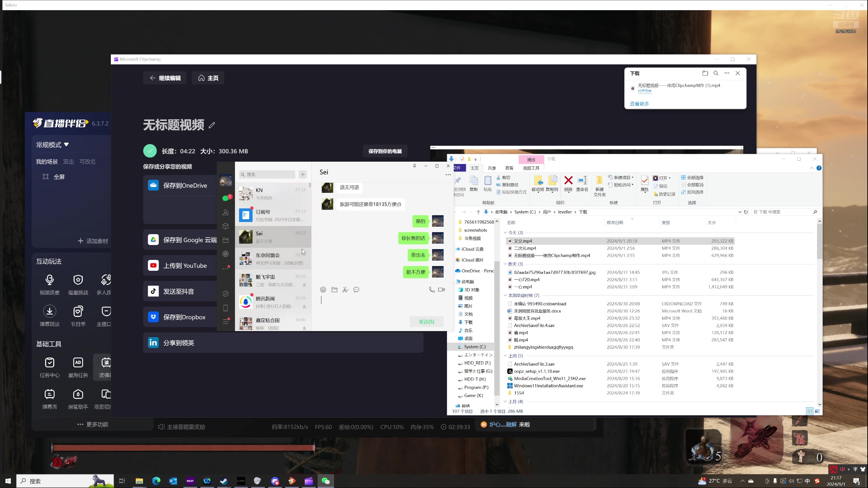868x488 pixels.
Task: Open 视频连麦 in 直播伴侣
Action: click(50, 284)
